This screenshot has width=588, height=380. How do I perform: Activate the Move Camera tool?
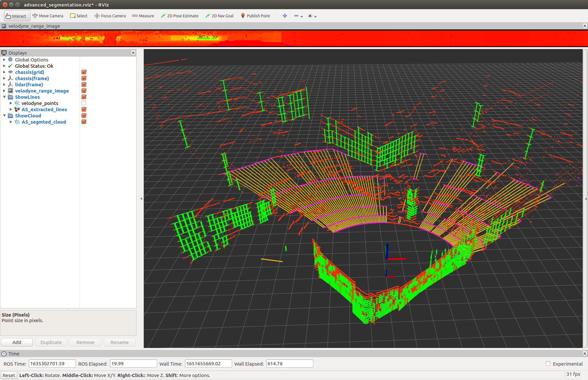(x=48, y=16)
